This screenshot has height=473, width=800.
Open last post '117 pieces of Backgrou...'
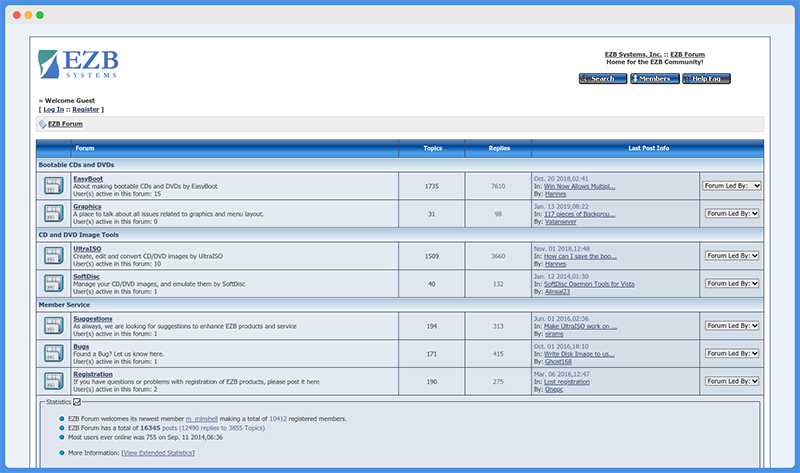pos(579,214)
